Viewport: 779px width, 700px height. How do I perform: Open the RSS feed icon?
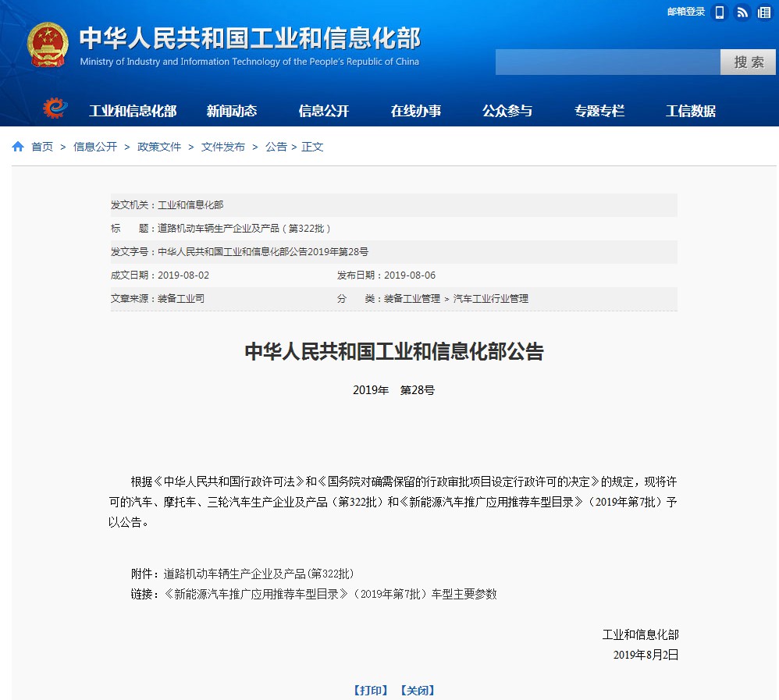(742, 12)
